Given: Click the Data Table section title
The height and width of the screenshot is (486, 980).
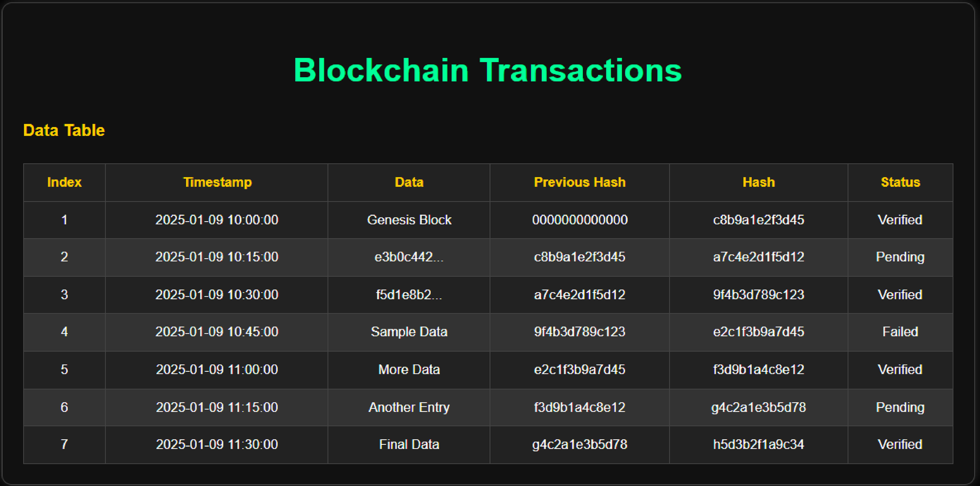Looking at the screenshot, I should (x=64, y=130).
